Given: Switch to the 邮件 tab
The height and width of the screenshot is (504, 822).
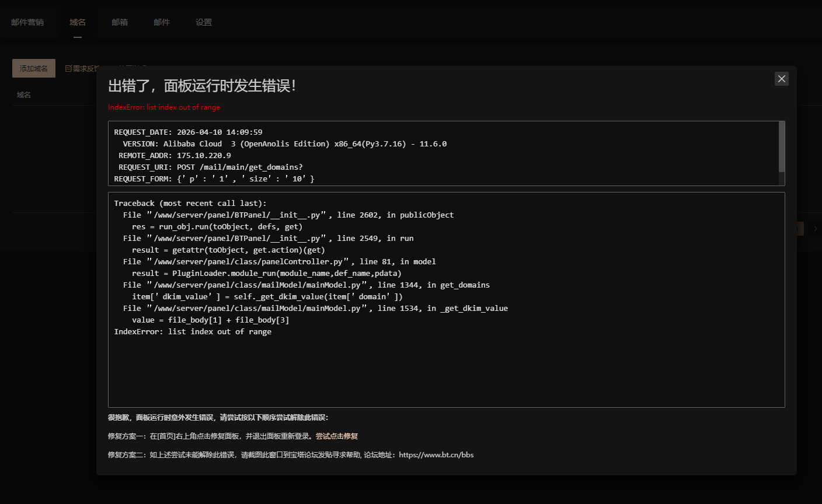Looking at the screenshot, I should coord(162,22).
